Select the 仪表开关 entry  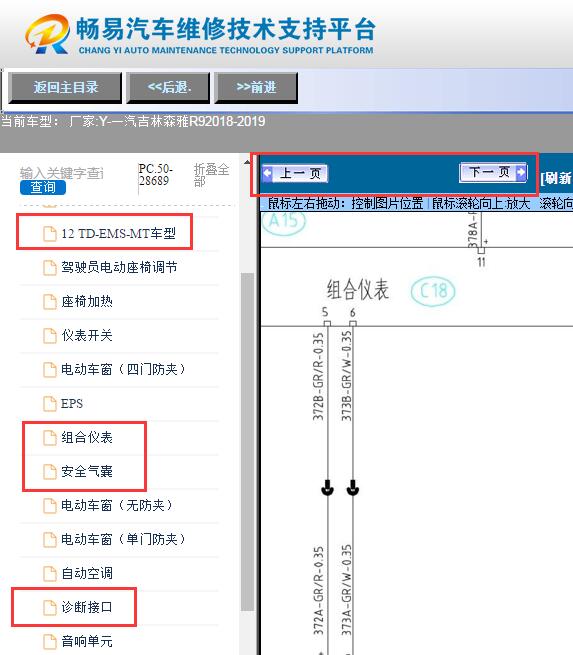coord(87,335)
